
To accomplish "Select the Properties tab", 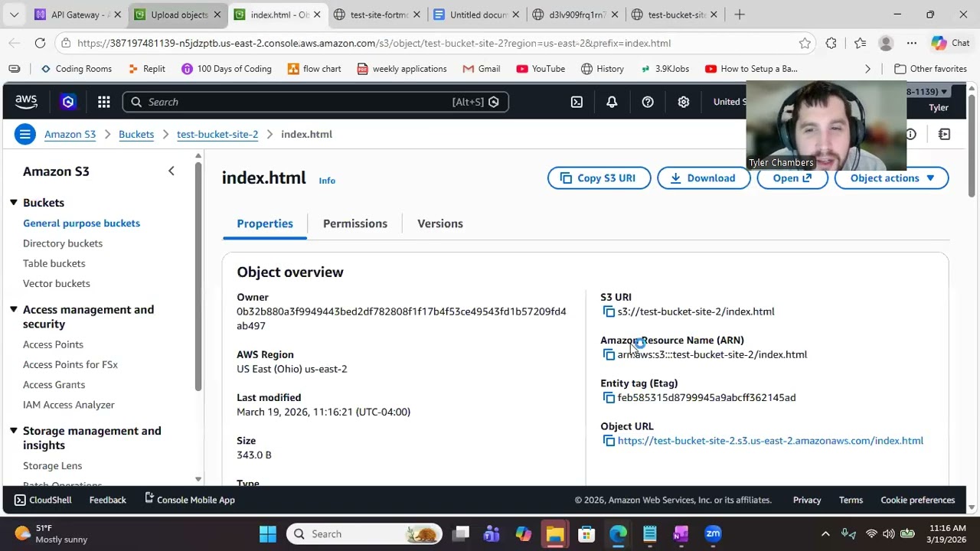I will [x=265, y=223].
